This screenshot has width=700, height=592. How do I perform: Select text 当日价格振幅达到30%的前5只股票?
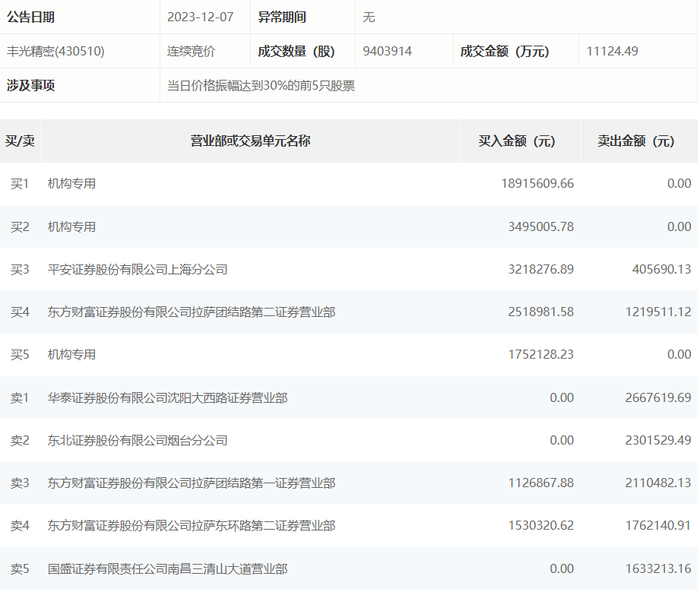coord(261,85)
